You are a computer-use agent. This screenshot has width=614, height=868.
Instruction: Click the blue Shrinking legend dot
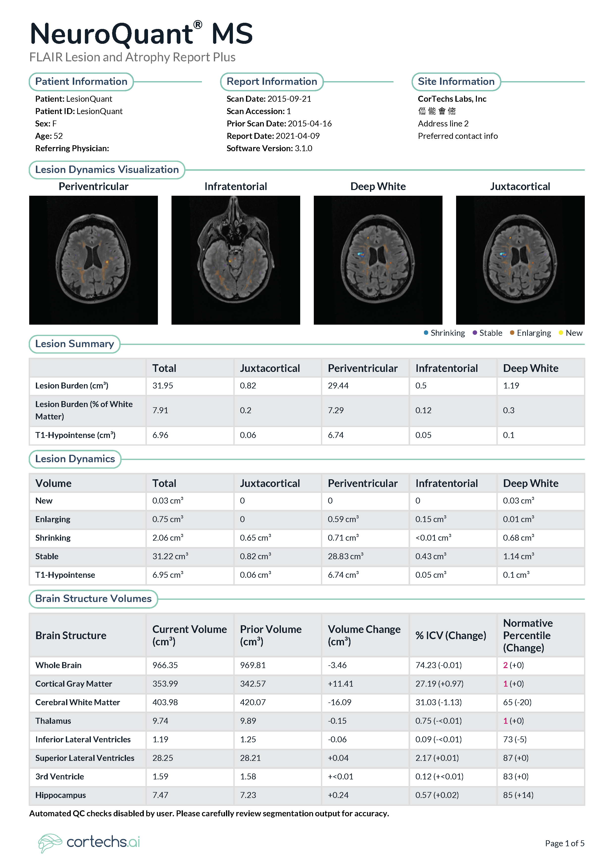pyautogui.click(x=426, y=333)
